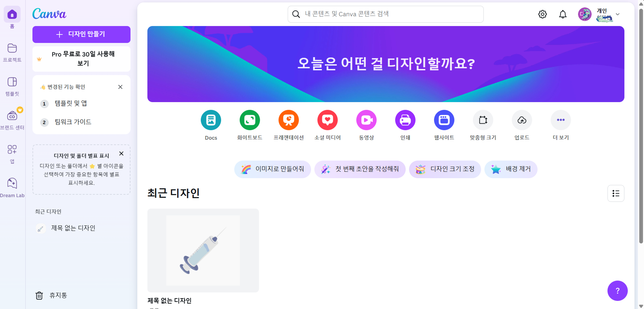Viewport: 644px width, 309px height.
Task: Expand the account switcher chevron
Action: [x=617, y=14]
